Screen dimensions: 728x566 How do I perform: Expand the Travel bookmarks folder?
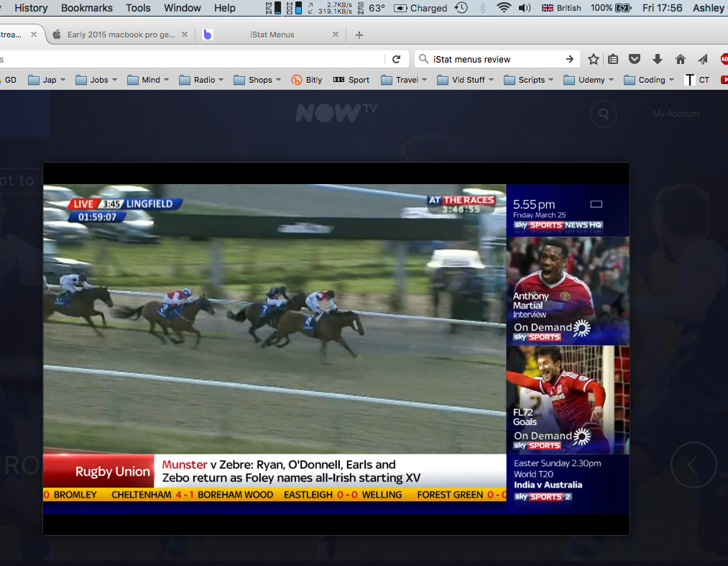(x=404, y=80)
